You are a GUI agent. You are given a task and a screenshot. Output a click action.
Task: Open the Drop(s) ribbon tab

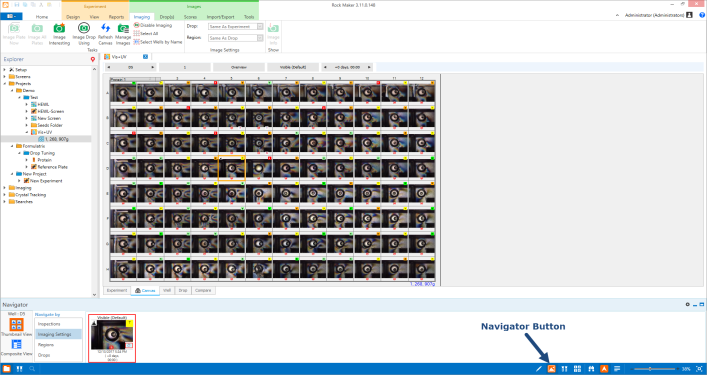167,17
